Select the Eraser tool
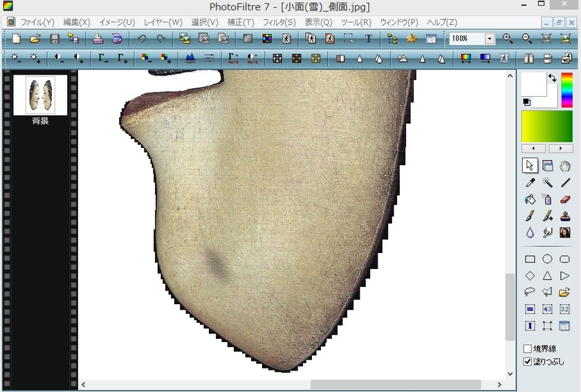The width and height of the screenshot is (581, 392). click(564, 199)
